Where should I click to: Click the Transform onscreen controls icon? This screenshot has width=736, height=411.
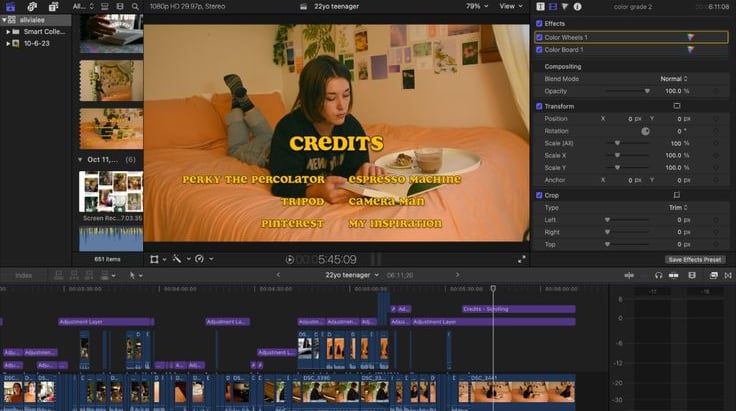[676, 106]
